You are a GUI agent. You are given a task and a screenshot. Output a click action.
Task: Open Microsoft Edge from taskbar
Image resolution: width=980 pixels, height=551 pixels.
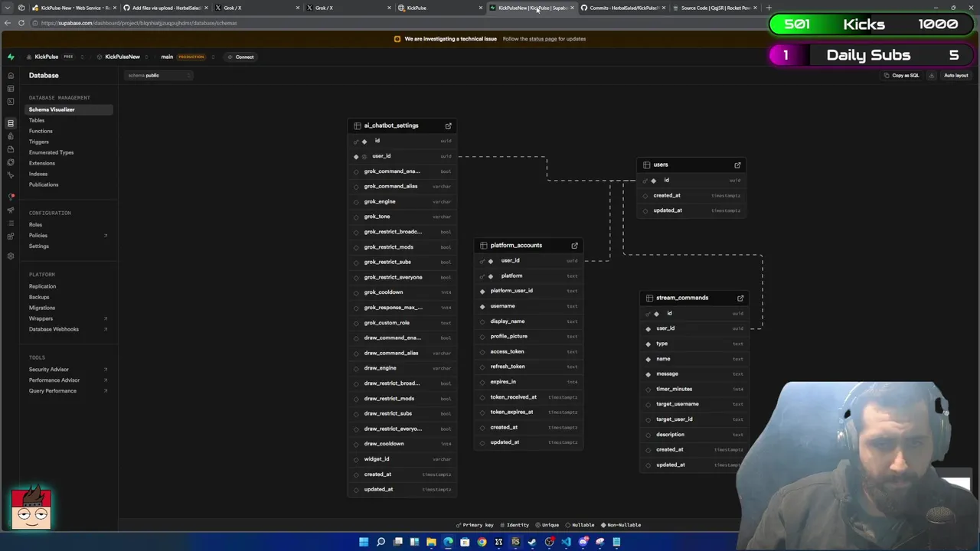click(x=448, y=542)
